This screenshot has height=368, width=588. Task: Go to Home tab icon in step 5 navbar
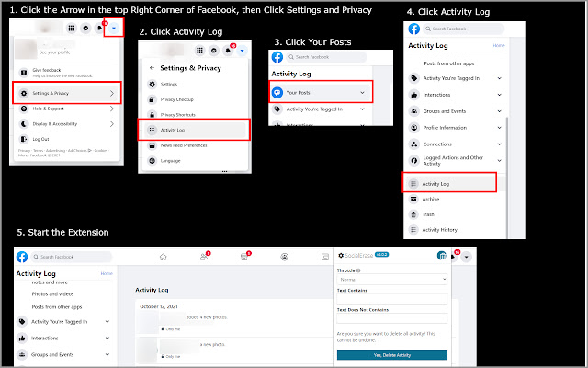click(163, 257)
